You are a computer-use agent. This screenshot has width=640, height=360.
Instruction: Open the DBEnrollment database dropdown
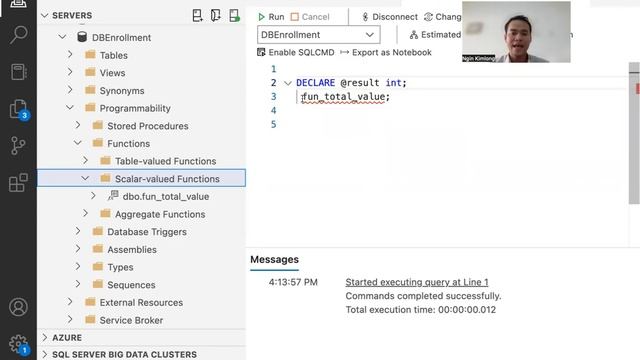(318, 35)
